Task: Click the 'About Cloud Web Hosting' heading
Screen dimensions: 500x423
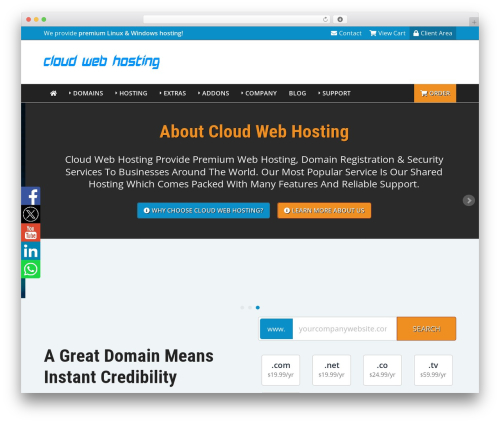Action: coord(254,131)
